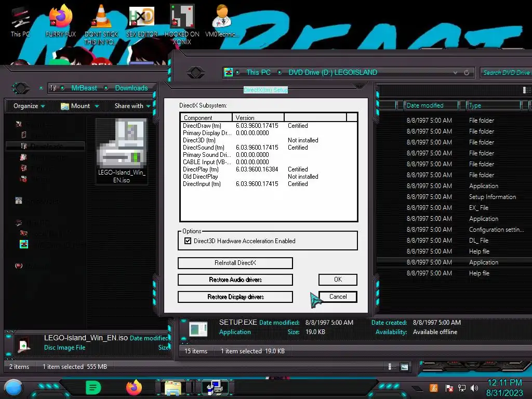Select the Direct3D (tm) row
Viewport: 532px width, 399px height.
268,140
